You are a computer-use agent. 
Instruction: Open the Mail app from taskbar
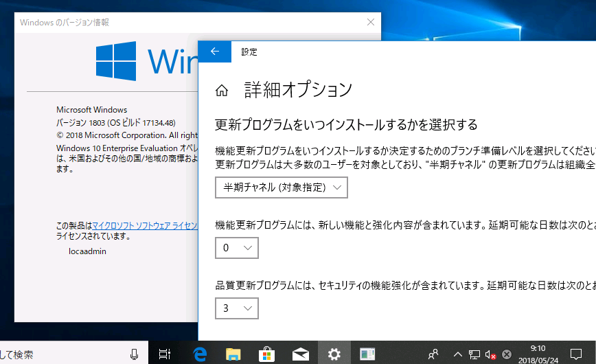[x=300, y=354]
